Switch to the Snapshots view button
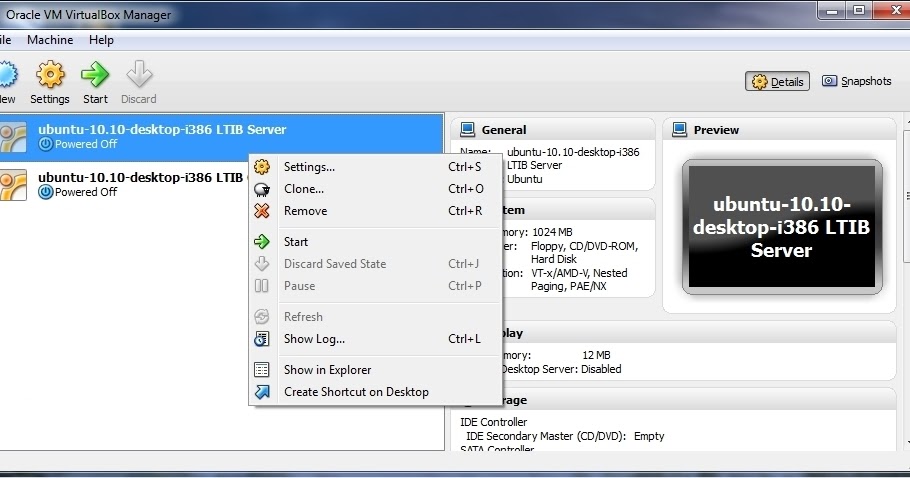 pos(857,81)
